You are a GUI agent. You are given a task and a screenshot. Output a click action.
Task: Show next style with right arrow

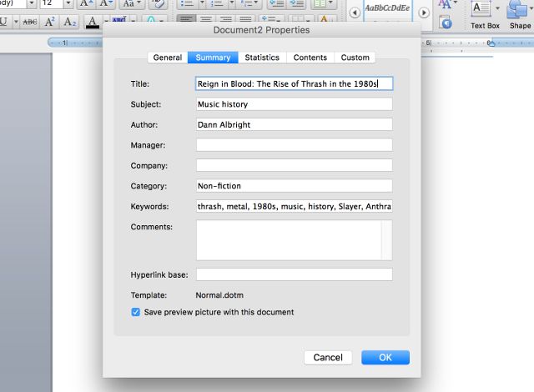[424, 13]
